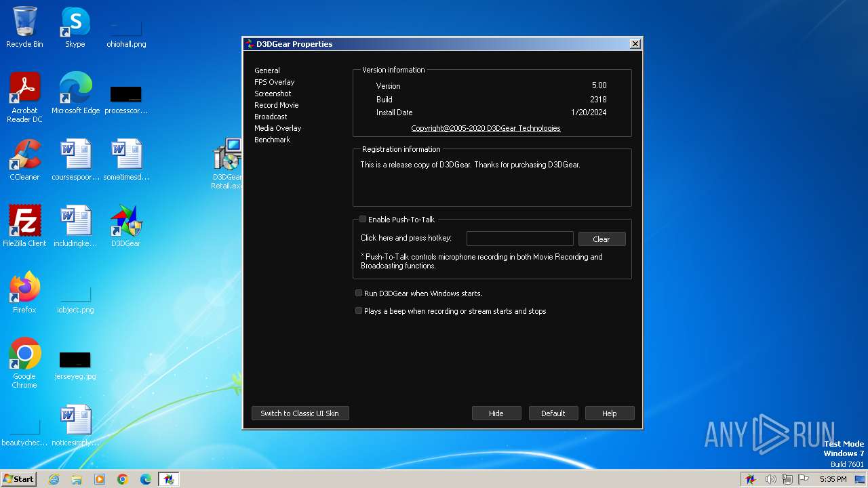Click the Push-To-Talk hotkey field
This screenshot has height=488, width=868.
point(520,239)
